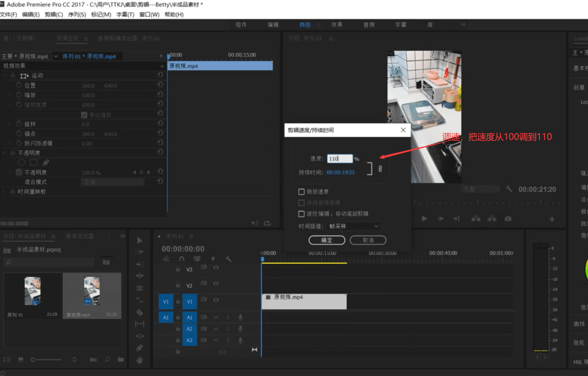Open the File menu
Viewport: 588px width, 376px height.
click(x=8, y=15)
